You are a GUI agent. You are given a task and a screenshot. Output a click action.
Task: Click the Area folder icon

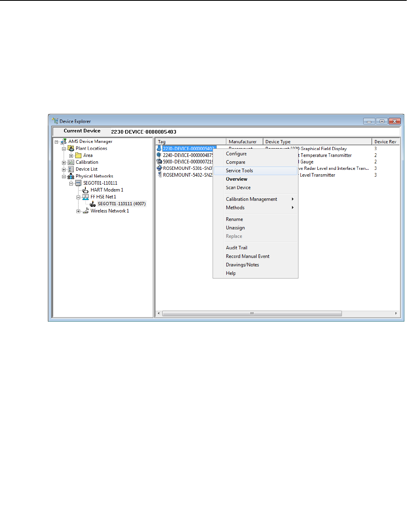pyautogui.click(x=79, y=155)
